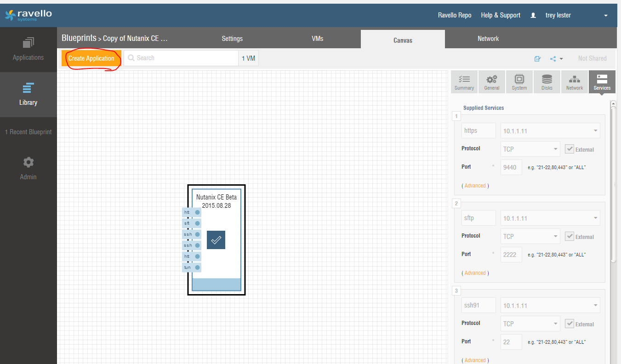Open the General settings panel
Viewport: 621px width, 364px height.
(x=491, y=82)
